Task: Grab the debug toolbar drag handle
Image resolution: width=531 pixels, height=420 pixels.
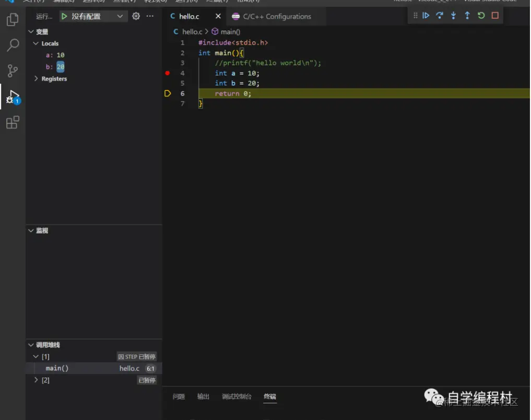Action: click(415, 16)
